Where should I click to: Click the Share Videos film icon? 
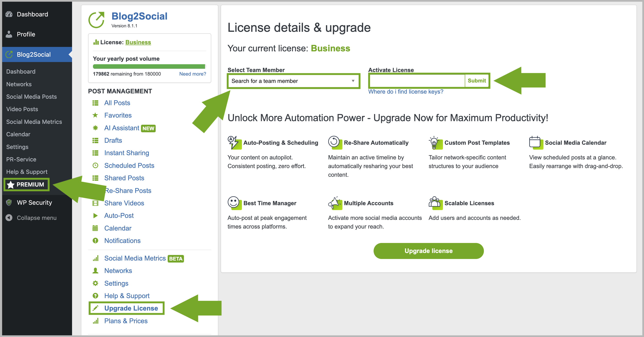click(95, 203)
